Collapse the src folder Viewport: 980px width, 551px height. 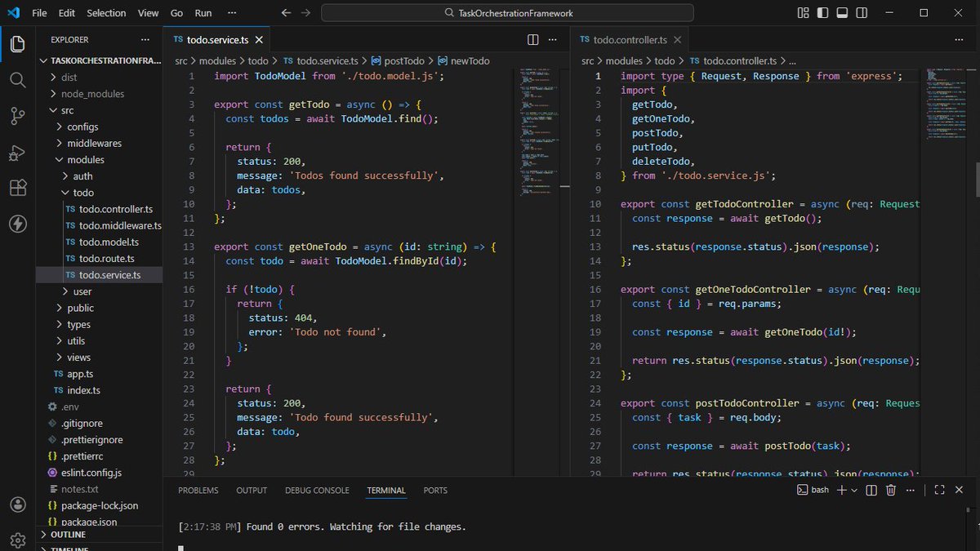[x=100, y=110]
